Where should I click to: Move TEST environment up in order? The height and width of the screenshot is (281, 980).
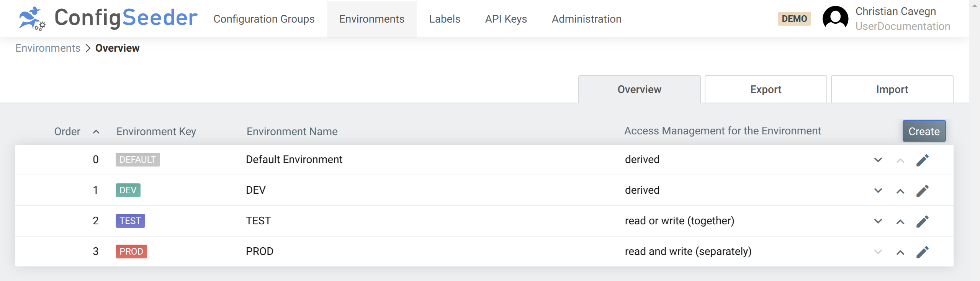pos(900,222)
